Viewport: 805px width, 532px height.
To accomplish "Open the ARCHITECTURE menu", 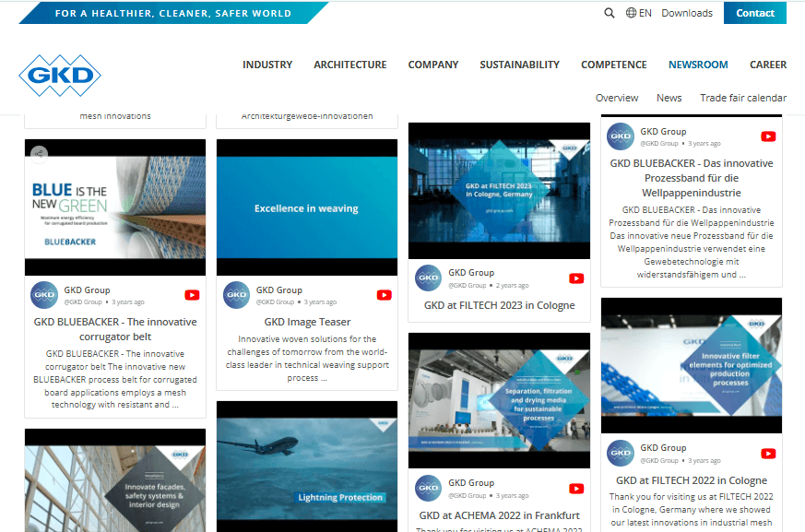I will (x=349, y=65).
